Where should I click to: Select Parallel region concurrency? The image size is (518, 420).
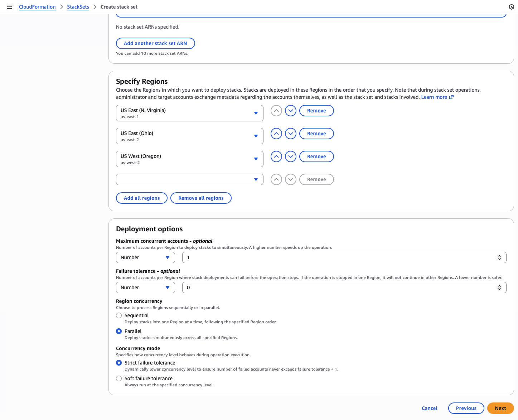(119, 331)
